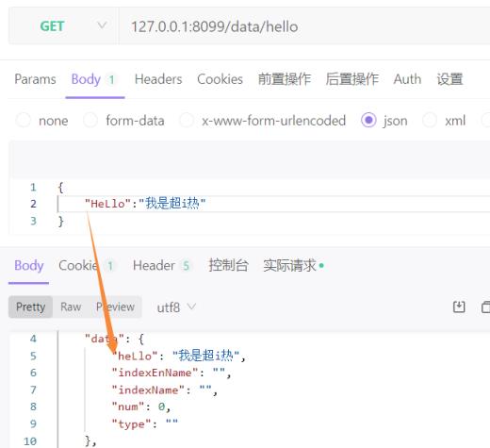Click the "indexName" response line
The image size is (490, 448).
(x=165, y=390)
